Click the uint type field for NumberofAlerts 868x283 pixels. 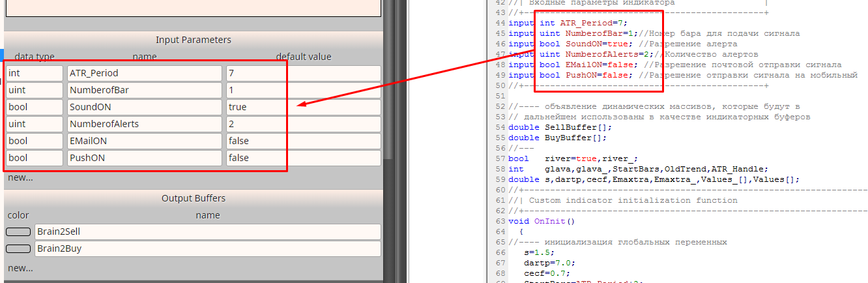point(35,124)
